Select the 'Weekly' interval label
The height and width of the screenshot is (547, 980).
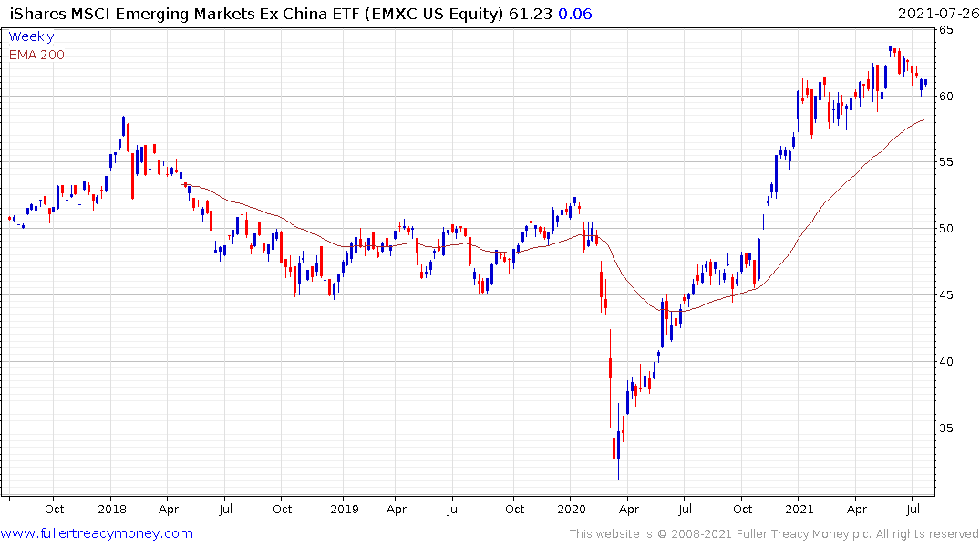(x=31, y=36)
